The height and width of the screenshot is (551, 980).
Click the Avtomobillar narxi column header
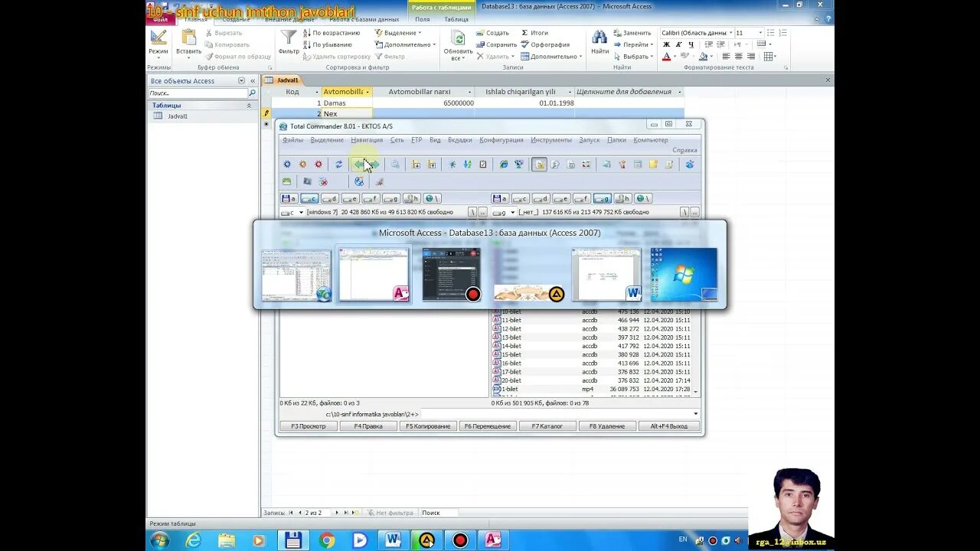tap(420, 92)
